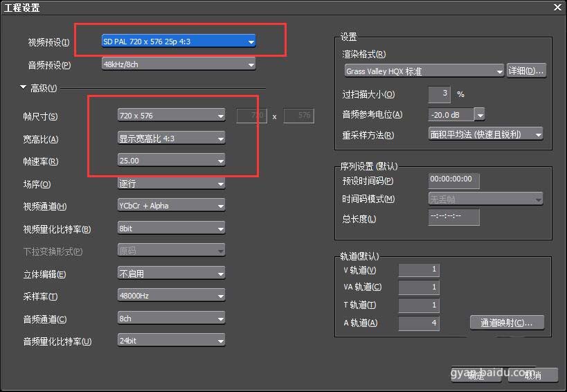Open the 音频量化比特率 dropdown showing 24bit
Image resolution: width=567 pixels, height=392 pixels.
pos(171,341)
